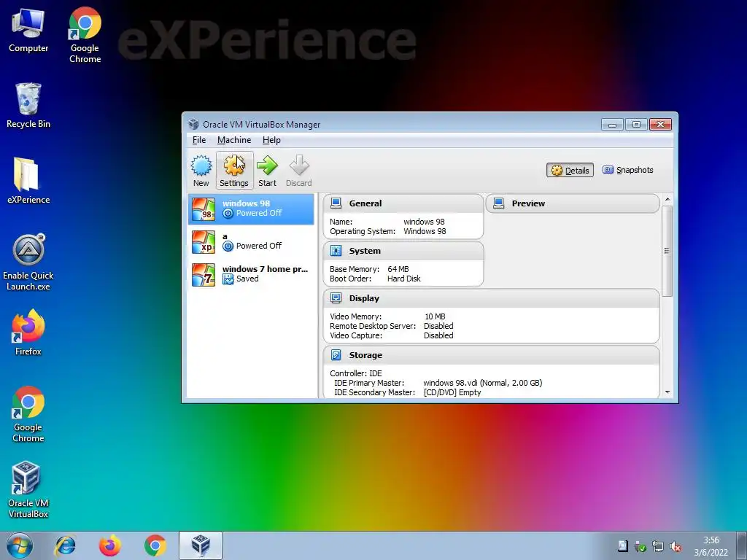Switch to the Details view

tap(570, 170)
